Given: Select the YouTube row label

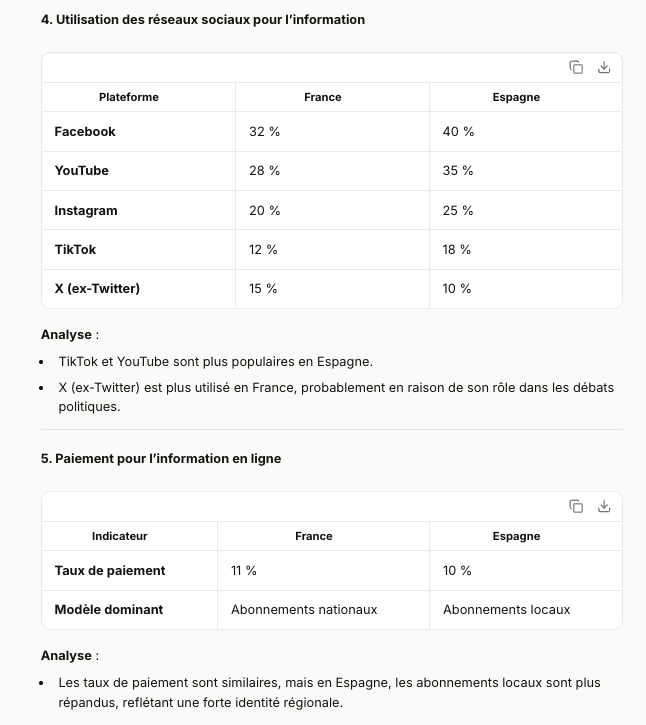Looking at the screenshot, I should coord(82,171).
